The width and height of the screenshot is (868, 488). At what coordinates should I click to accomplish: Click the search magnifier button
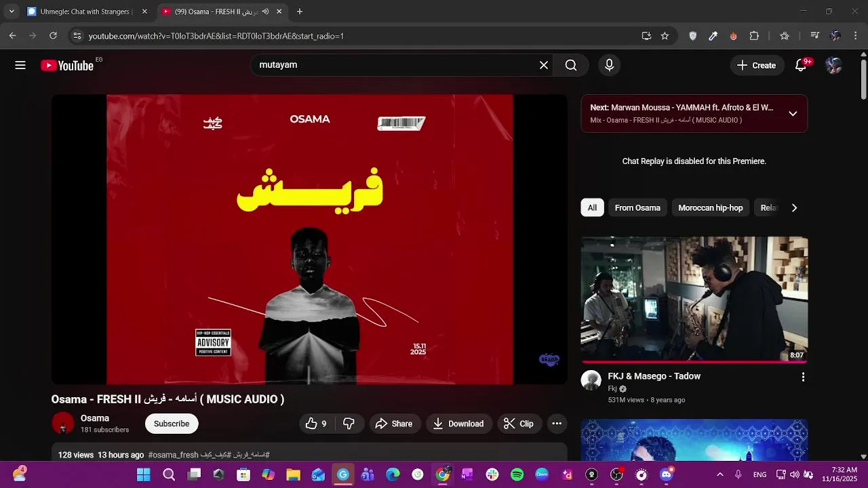point(571,65)
